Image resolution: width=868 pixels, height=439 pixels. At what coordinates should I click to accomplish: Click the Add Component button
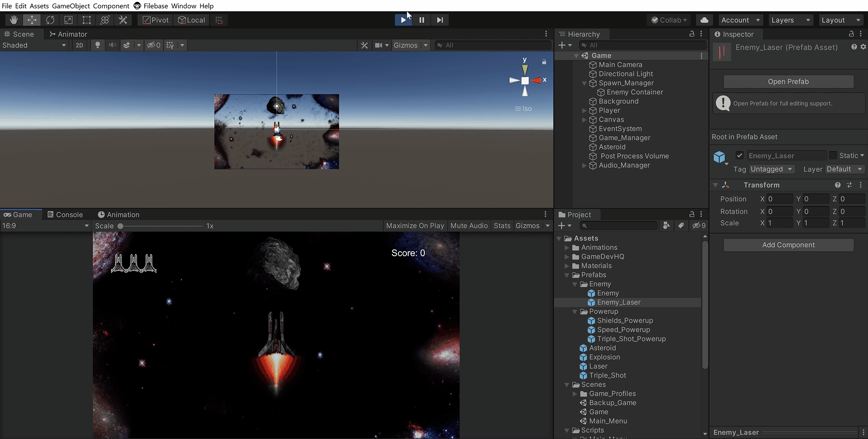click(x=788, y=245)
